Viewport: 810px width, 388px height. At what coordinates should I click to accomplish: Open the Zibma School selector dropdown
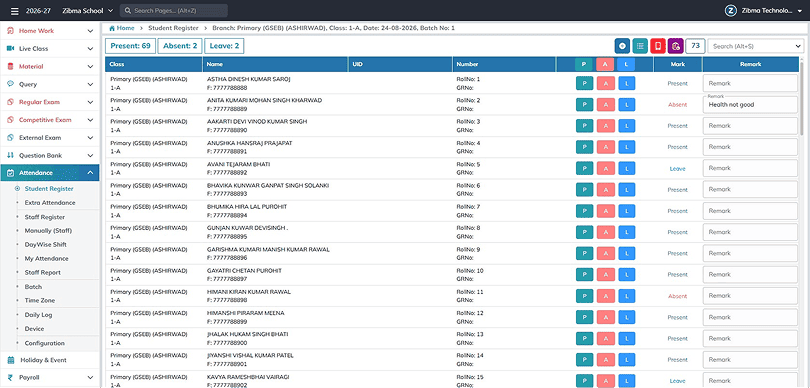tap(87, 11)
